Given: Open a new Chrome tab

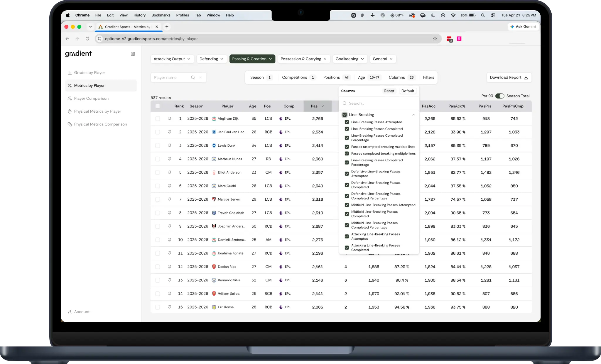Looking at the screenshot, I should pos(167,27).
